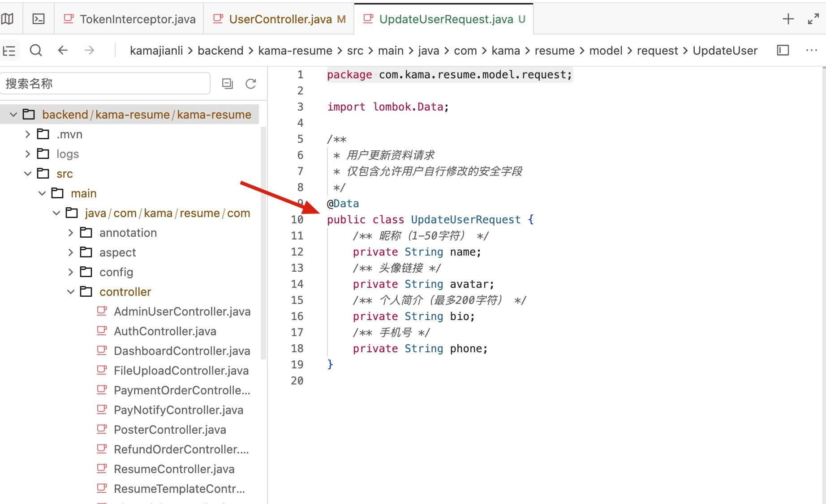Collapse java/com/kama/resume/com folder chevron
This screenshot has width=826, height=504.
(56, 213)
